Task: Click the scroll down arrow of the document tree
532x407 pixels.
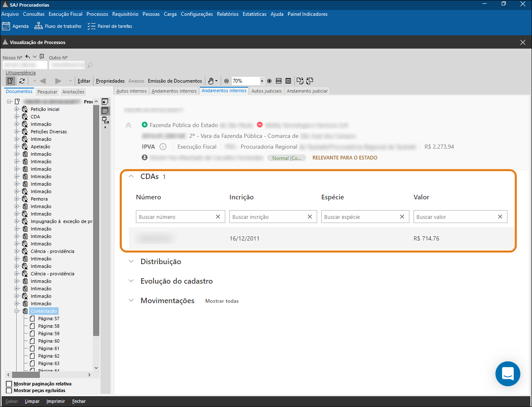Action: 96,368
